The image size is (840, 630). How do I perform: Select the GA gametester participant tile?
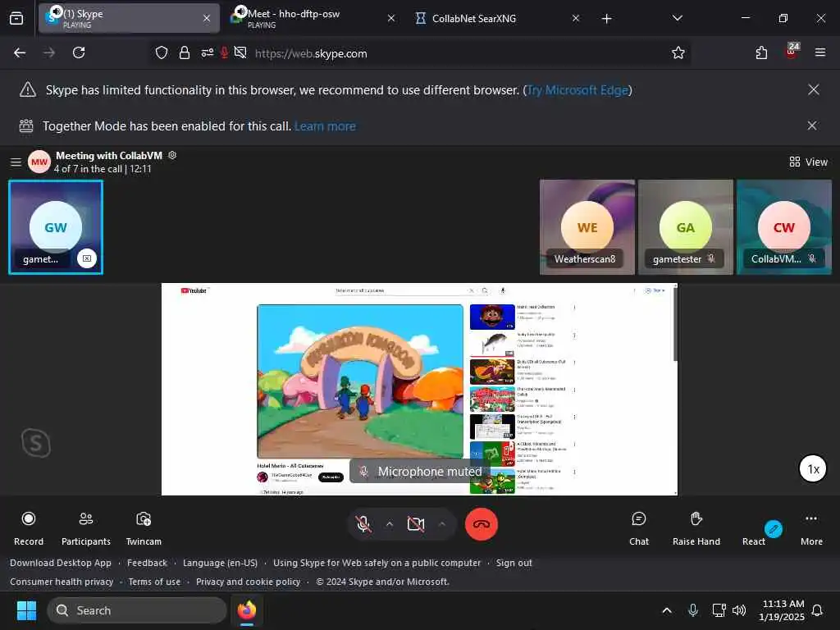(x=686, y=227)
